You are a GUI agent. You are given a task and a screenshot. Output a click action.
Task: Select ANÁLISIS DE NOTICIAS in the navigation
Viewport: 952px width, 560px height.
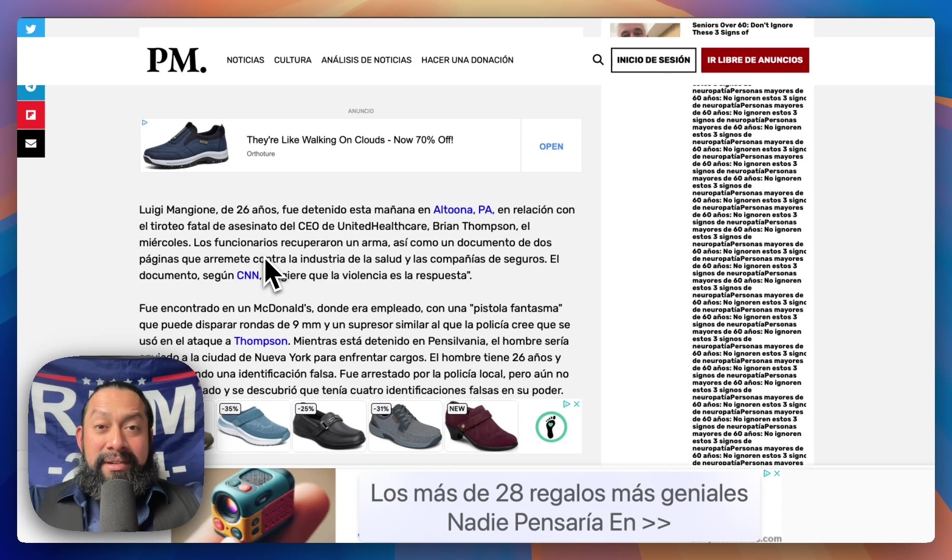366,60
